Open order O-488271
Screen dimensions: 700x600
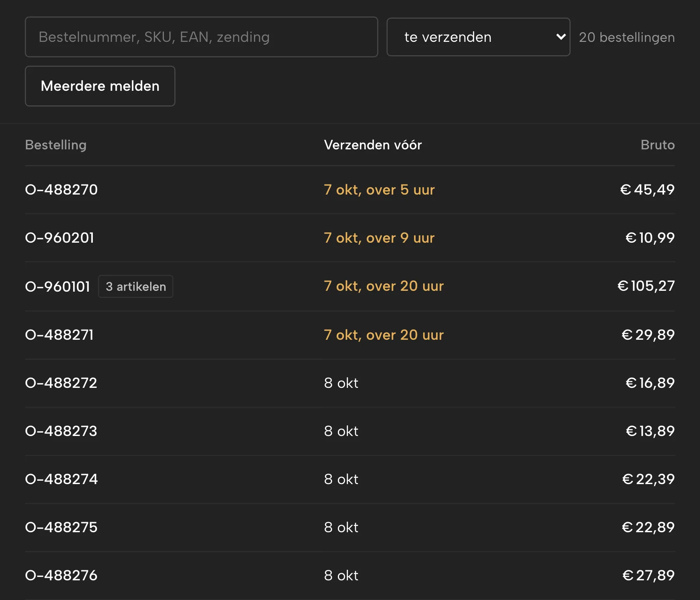(59, 335)
